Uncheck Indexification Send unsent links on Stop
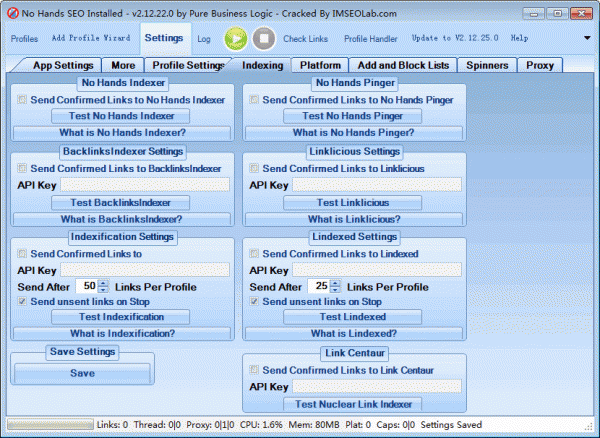 click(x=22, y=301)
